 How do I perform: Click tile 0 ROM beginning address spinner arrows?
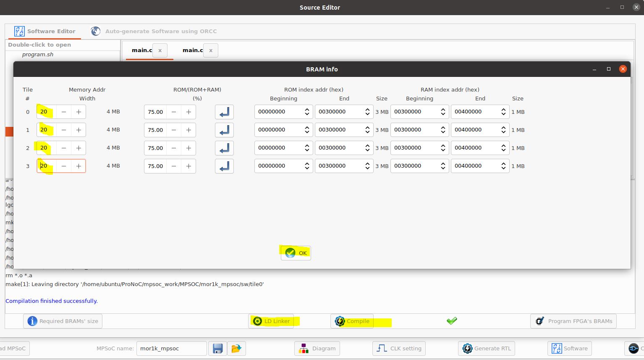coord(307,112)
